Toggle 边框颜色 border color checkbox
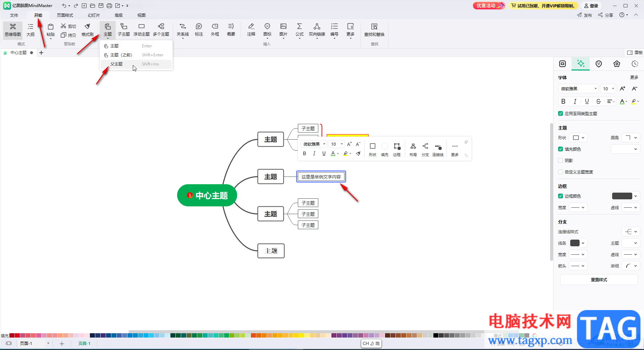 click(560, 196)
